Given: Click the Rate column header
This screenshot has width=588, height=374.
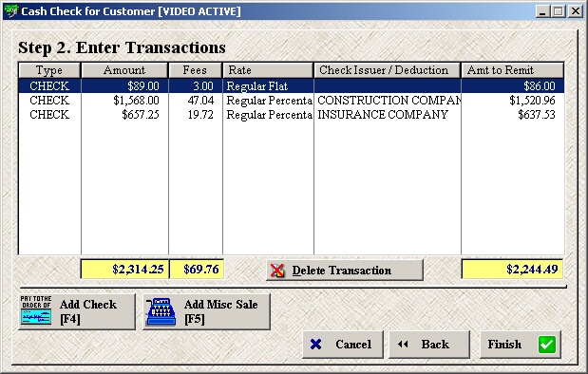Looking at the screenshot, I should (268, 70).
